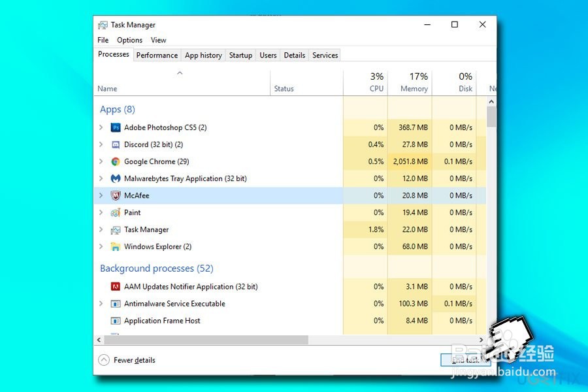Click the Paint app icon
The image size is (588, 392).
tap(116, 213)
